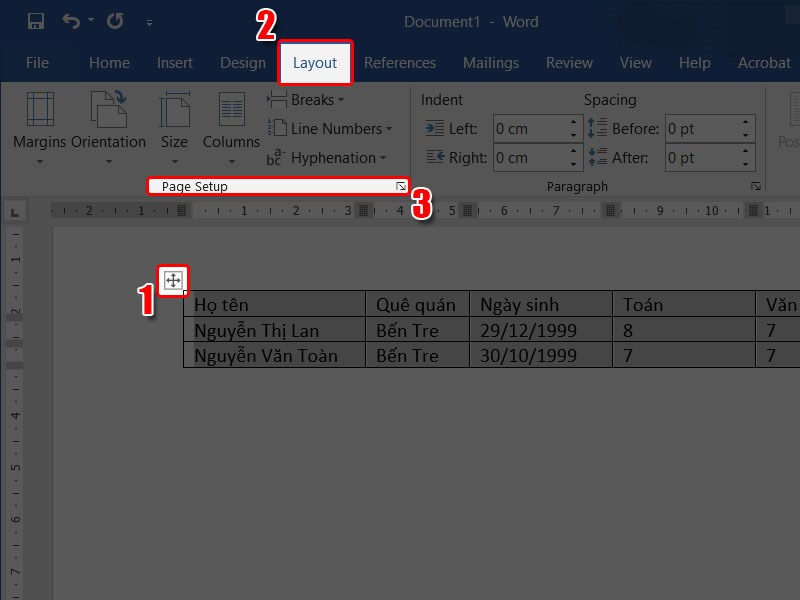800x600 pixels.
Task: Open the Margins gallery
Action: pos(39,125)
